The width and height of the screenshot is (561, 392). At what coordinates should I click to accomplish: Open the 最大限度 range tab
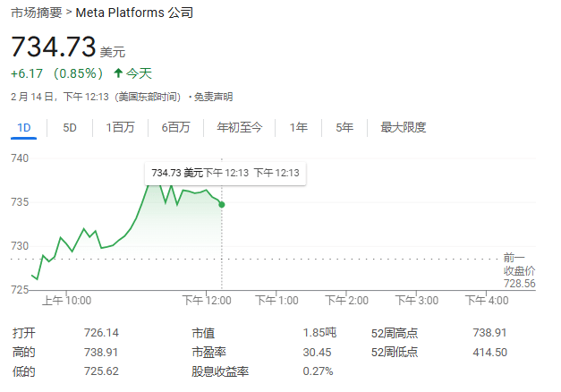[403, 127]
